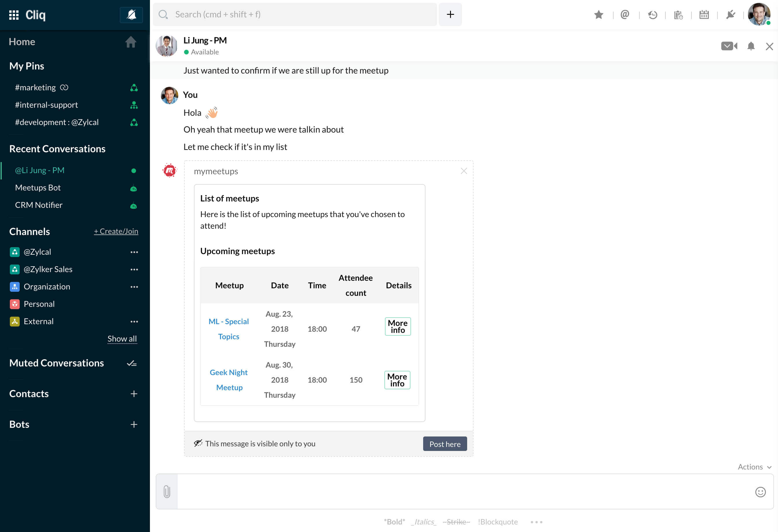Image resolution: width=778 pixels, height=532 pixels.
Task: Select Personal channels group
Action: [x=39, y=304]
